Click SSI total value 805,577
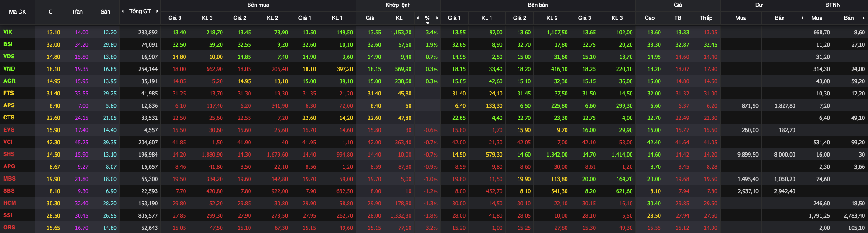 pyautogui.click(x=148, y=216)
